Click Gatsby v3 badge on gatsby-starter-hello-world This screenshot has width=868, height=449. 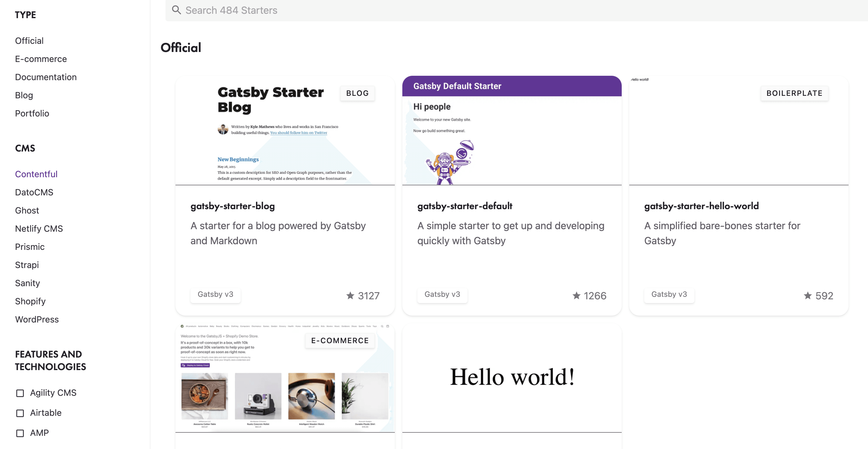point(669,295)
